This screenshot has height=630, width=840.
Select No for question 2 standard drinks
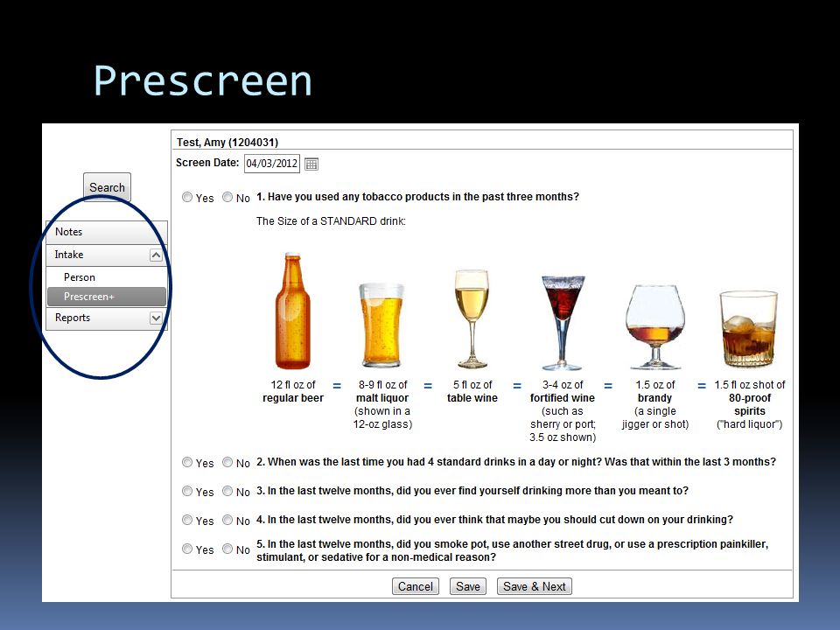227,462
